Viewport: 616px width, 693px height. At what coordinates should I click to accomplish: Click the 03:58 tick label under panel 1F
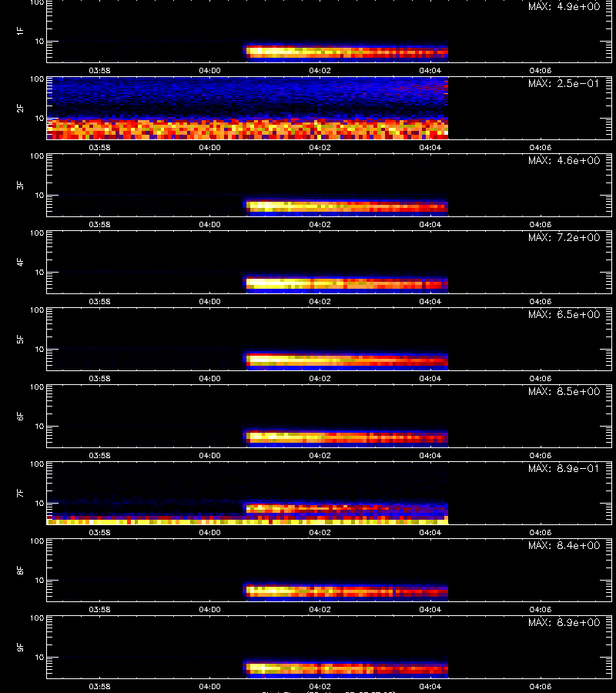tap(99, 70)
